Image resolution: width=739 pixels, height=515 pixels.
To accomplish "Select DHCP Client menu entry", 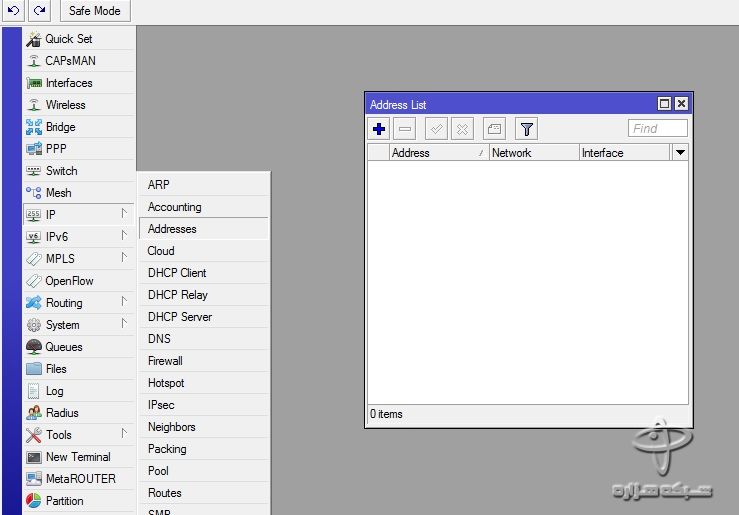I will pos(204,273).
